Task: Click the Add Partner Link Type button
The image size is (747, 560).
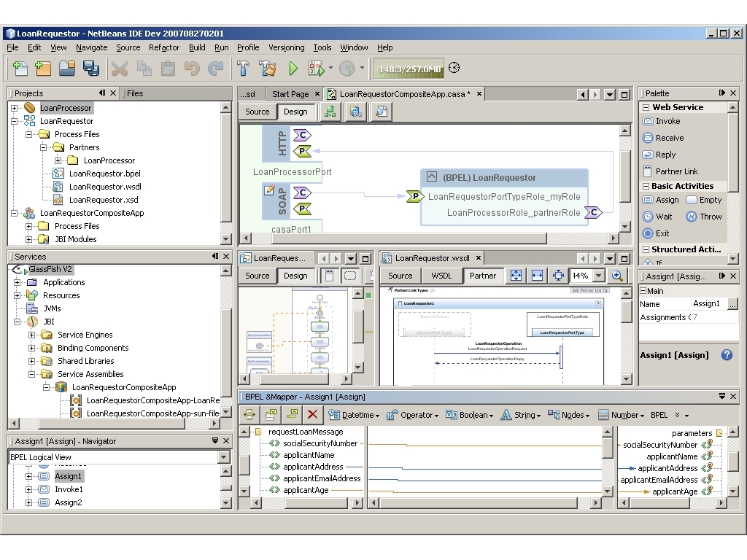Action: click(x=589, y=290)
